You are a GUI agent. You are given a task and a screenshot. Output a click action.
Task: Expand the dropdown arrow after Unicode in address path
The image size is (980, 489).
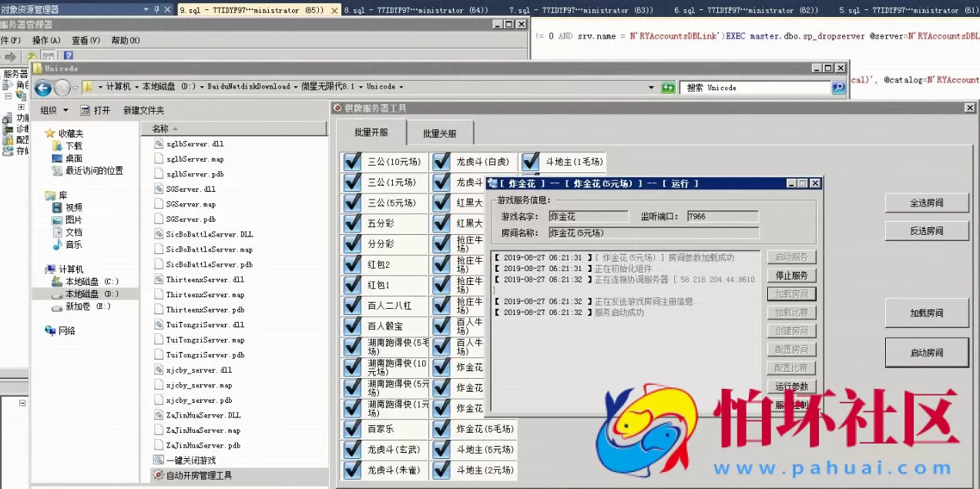click(402, 87)
